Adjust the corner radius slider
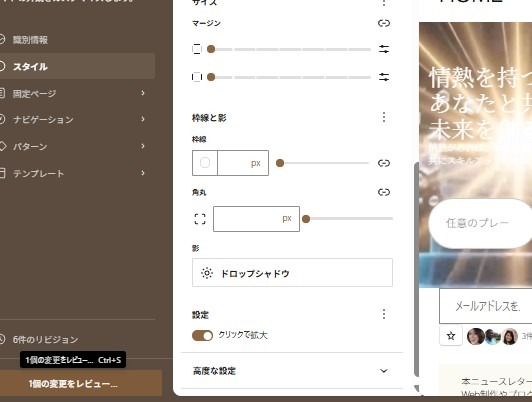532x402 pixels. 347,219
